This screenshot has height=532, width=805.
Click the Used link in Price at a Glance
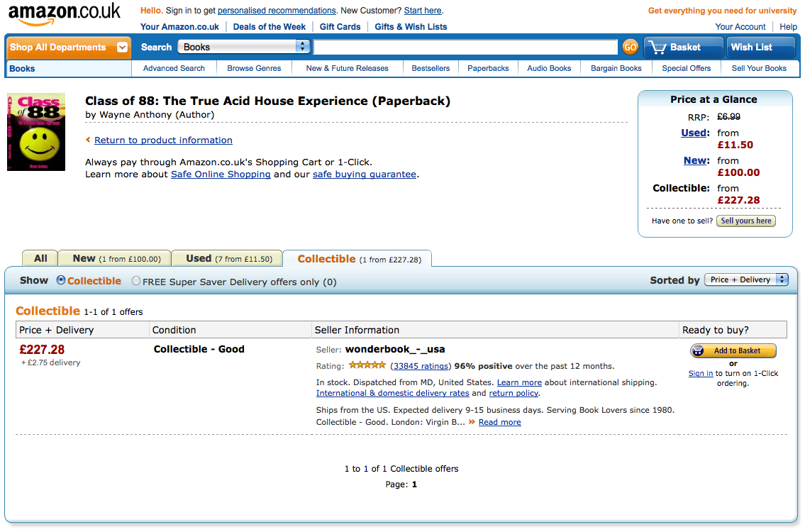(694, 133)
